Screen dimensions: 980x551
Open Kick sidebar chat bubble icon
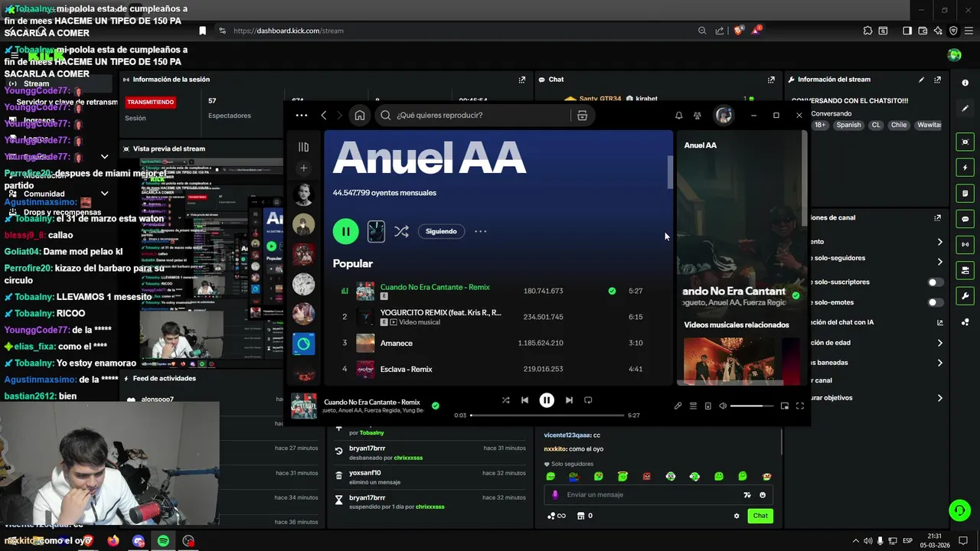pyautogui.click(x=965, y=219)
